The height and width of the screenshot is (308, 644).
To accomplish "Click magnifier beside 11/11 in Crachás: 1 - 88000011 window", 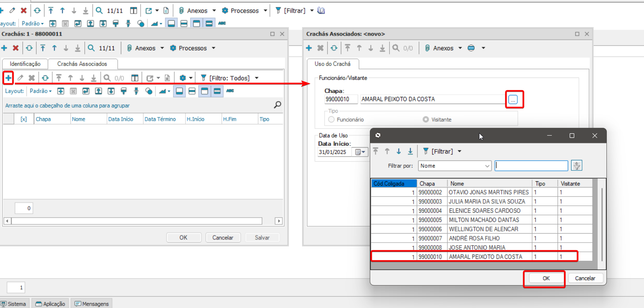I will pos(91,48).
